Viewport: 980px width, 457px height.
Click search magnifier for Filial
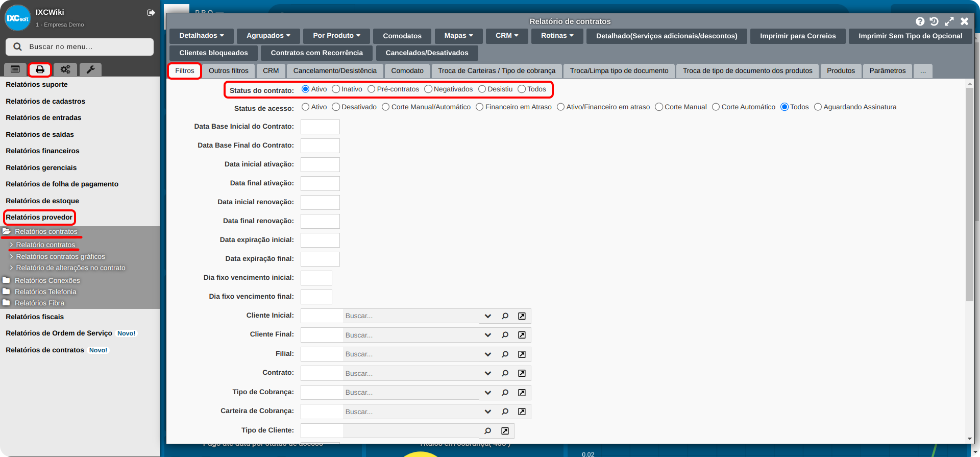click(505, 354)
